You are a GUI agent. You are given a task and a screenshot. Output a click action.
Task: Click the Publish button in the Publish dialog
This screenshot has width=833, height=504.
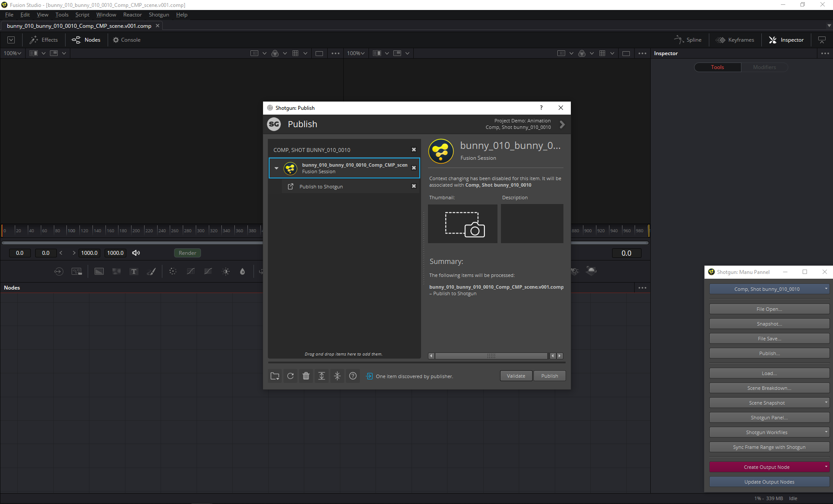[x=550, y=376]
